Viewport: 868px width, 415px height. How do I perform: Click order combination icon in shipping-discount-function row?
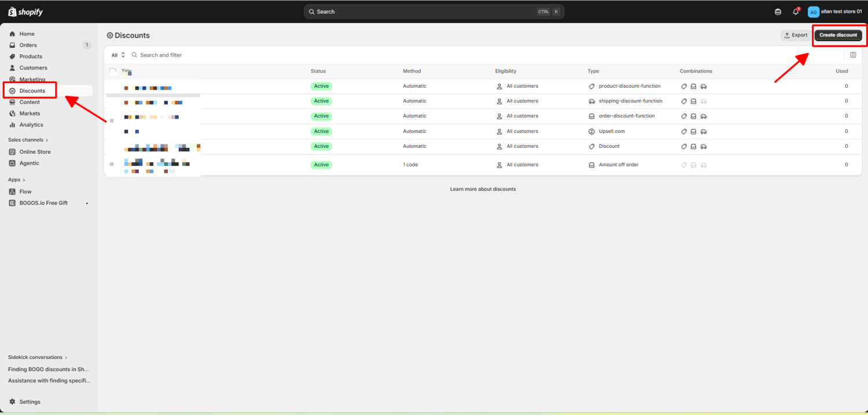693,101
